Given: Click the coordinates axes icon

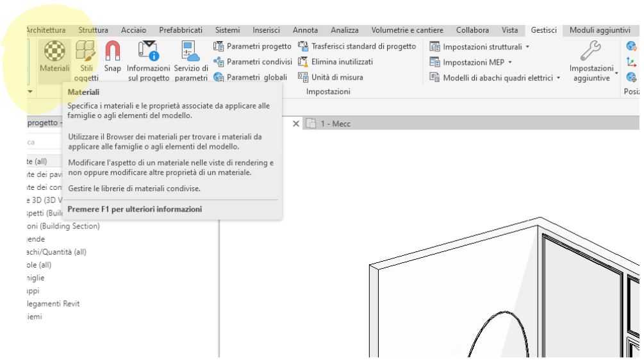Looking at the screenshot, I should 631,62.
